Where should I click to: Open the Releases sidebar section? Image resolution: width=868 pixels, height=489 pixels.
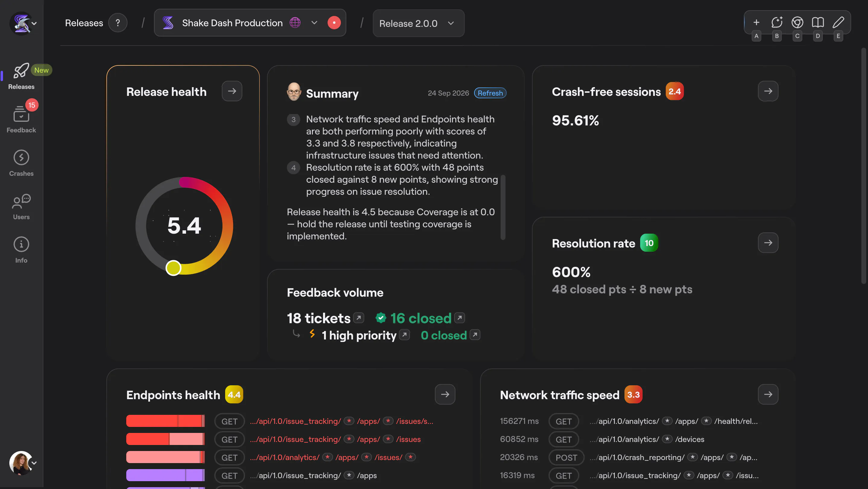point(21,77)
